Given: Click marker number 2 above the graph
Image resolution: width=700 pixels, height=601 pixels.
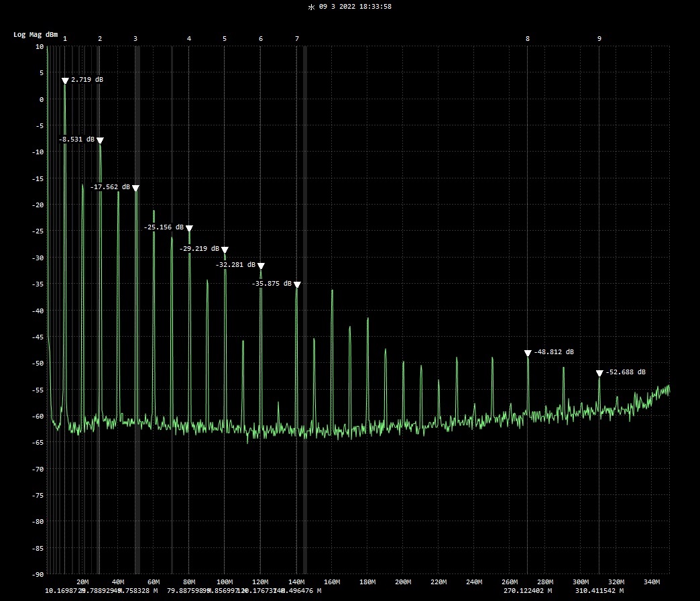Looking at the screenshot, I should [100, 39].
